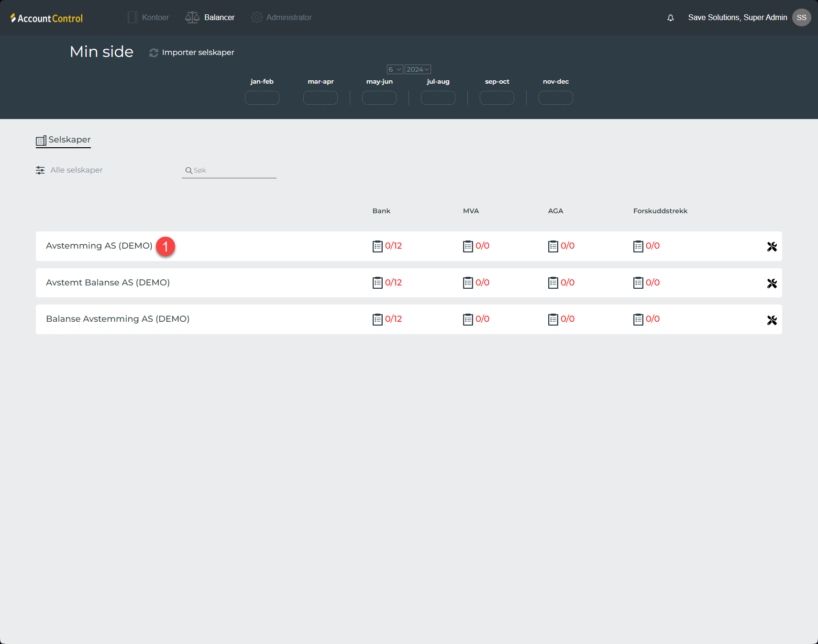Open MVA checklist for Avstemt Balanse AS
Screen dimensions: 818x644
[x=468, y=283]
